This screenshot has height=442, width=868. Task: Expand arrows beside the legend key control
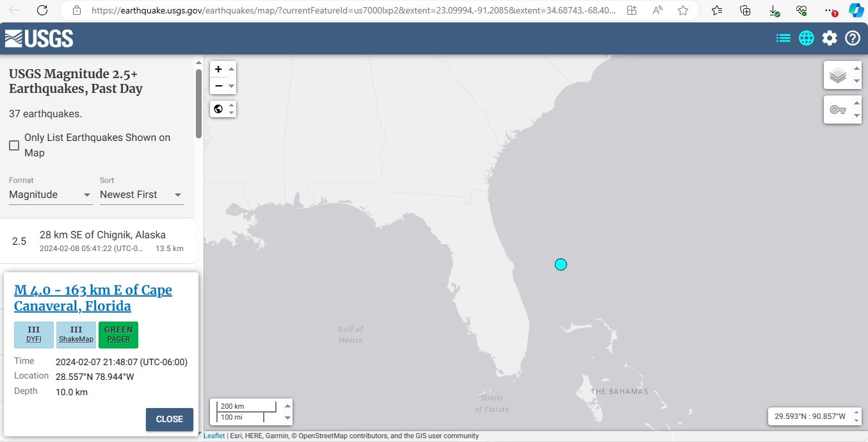coord(857,110)
